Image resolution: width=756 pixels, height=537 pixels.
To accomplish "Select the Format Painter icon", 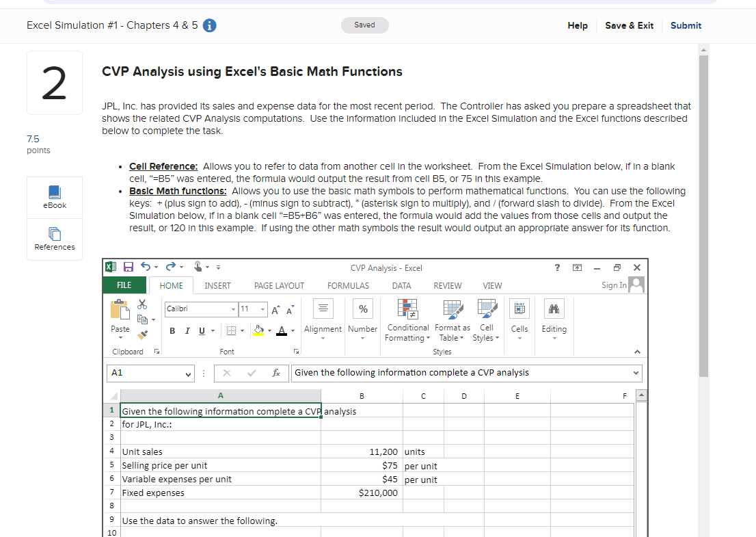I will 142,336.
